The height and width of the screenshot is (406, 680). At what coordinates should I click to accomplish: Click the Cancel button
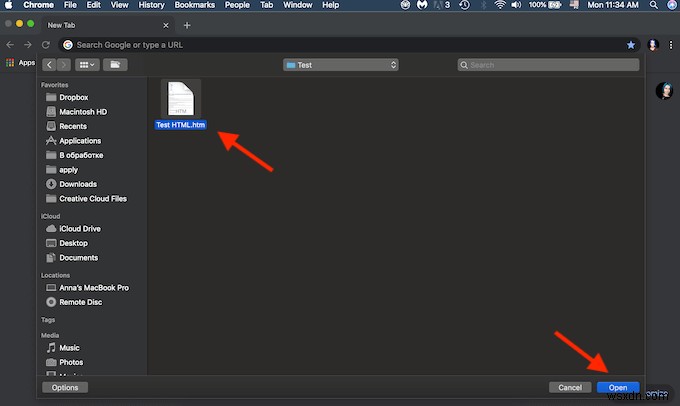tap(570, 387)
